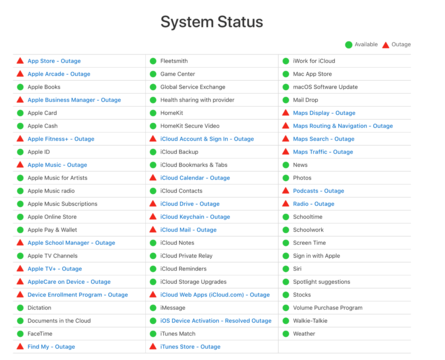This screenshot has height=360, width=445.
Task: Click the red triangle next to iCloud Mail
Action: tap(153, 229)
